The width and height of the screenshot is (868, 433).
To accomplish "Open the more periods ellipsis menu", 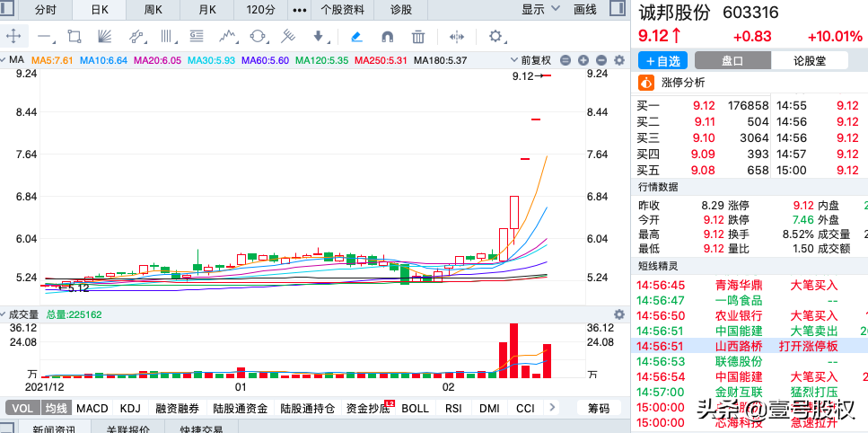I will coord(300,10).
